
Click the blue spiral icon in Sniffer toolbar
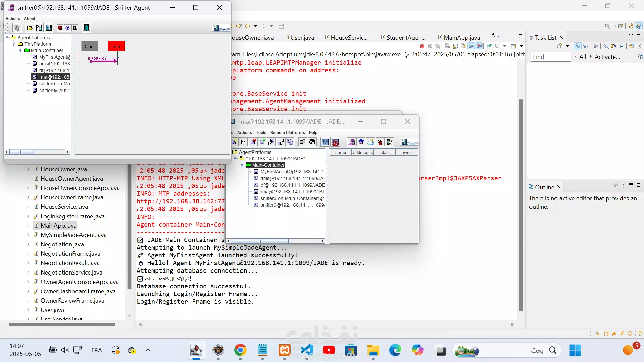tap(67, 28)
